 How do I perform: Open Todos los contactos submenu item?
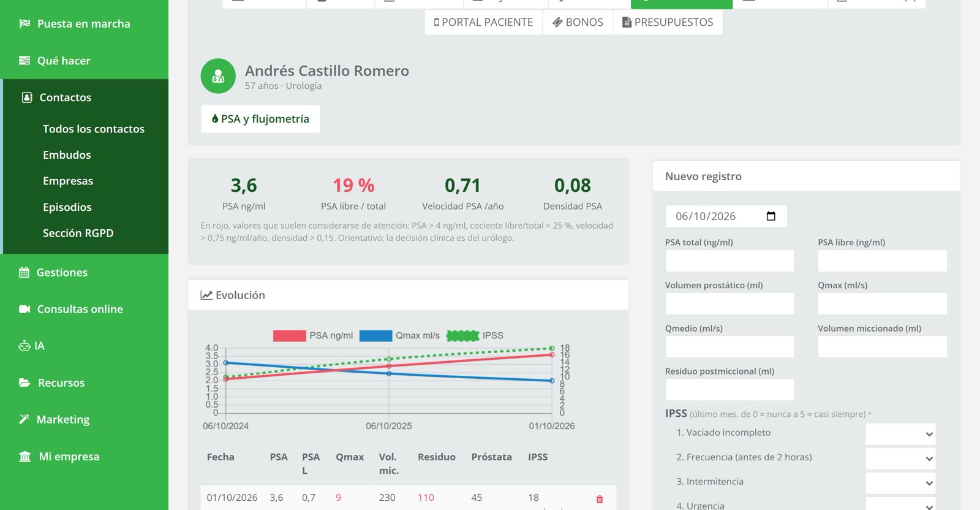coord(94,129)
